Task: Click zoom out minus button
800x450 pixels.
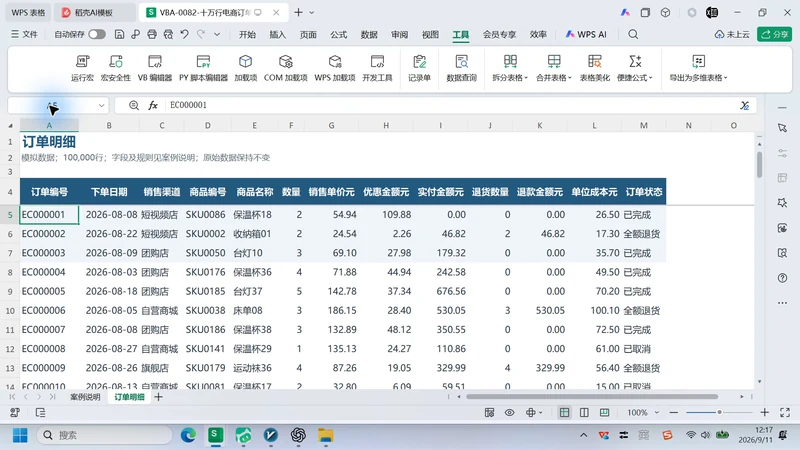Action: coord(673,412)
